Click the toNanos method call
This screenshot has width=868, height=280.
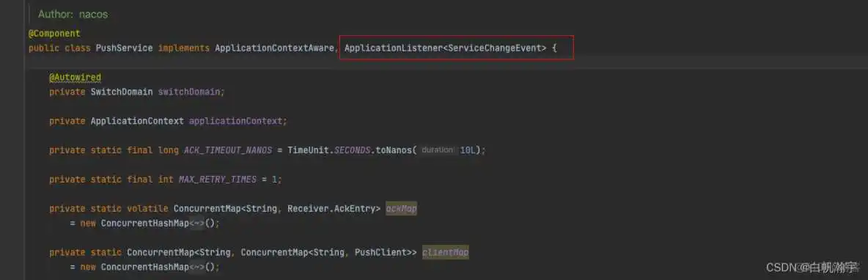394,150
